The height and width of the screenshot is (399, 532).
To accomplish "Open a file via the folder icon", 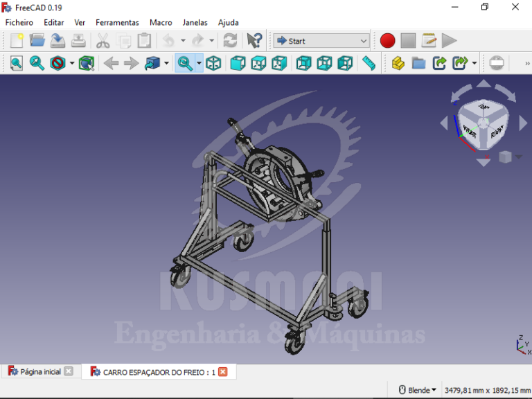I will 37,41.
